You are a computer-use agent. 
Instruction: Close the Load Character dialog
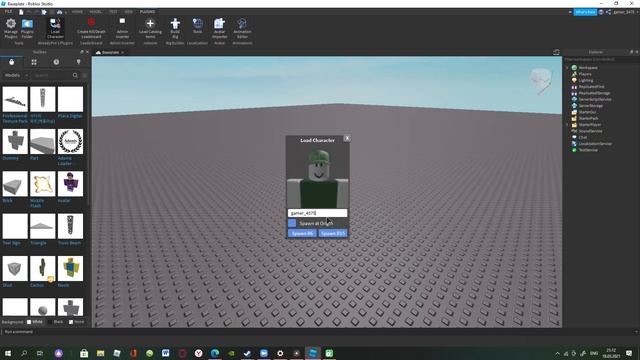[347, 138]
